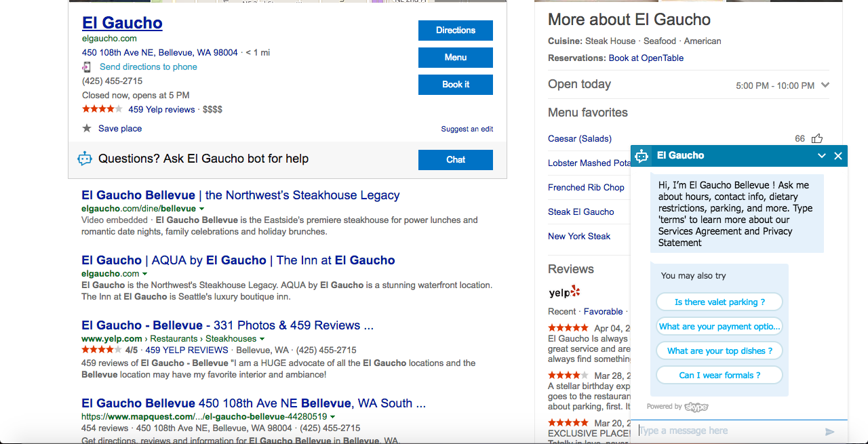Viewport: 868px width, 444px height.
Task: Click the '$$$$' price indicator
Action: [212, 109]
